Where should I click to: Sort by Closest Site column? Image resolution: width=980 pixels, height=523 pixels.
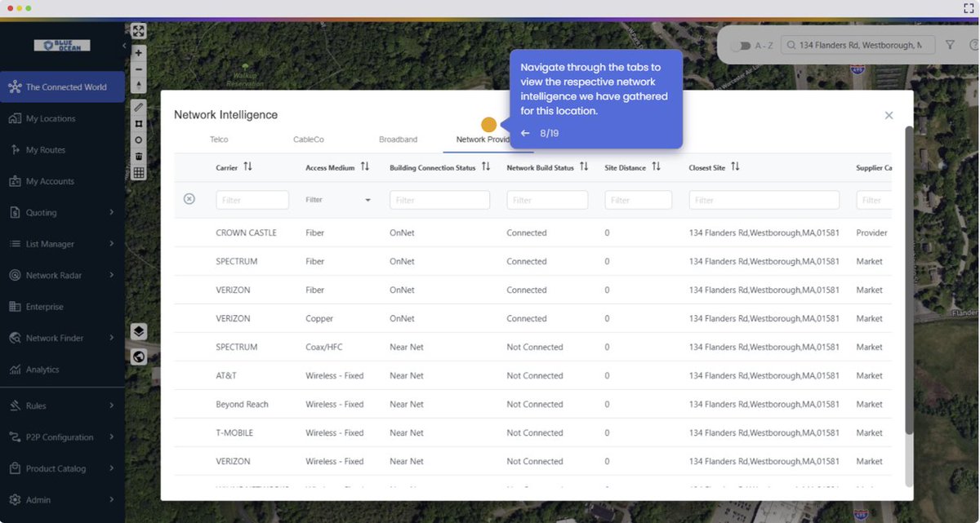(735, 166)
